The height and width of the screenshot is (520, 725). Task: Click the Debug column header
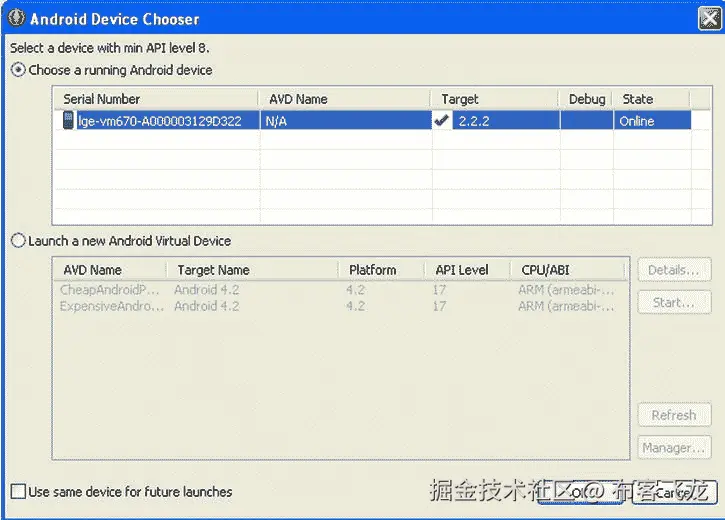point(586,99)
